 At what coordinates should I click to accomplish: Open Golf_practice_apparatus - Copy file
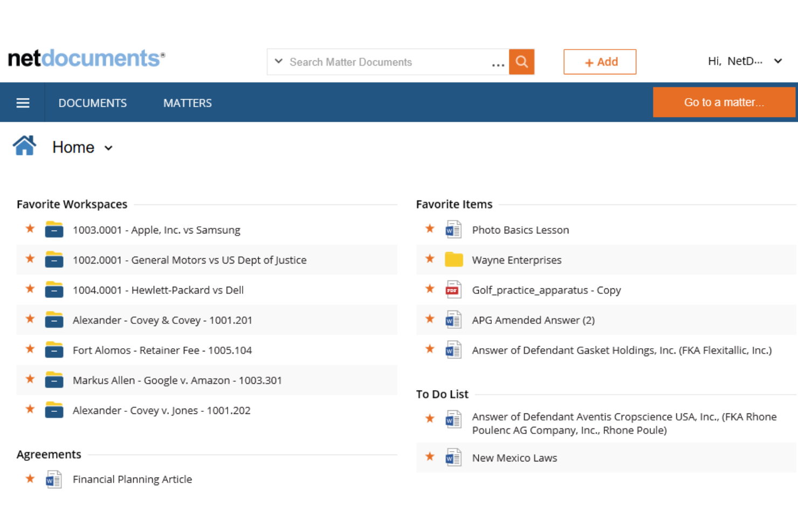pos(546,291)
